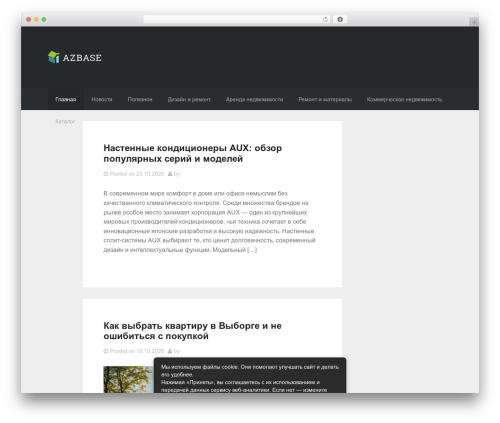This screenshot has width=500, height=423.
Task: Open the Главная menu item
Action: coord(66,99)
